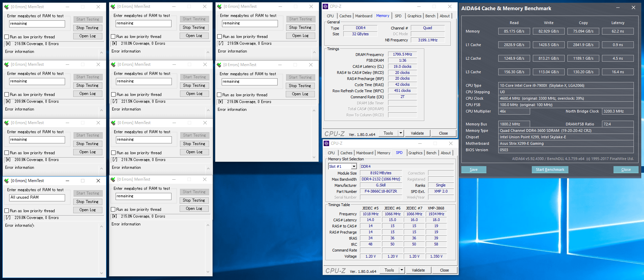Screen dimensions: 644x280
Task: Open Graphics tab in lower CPU-Z window
Action: coord(416,153)
